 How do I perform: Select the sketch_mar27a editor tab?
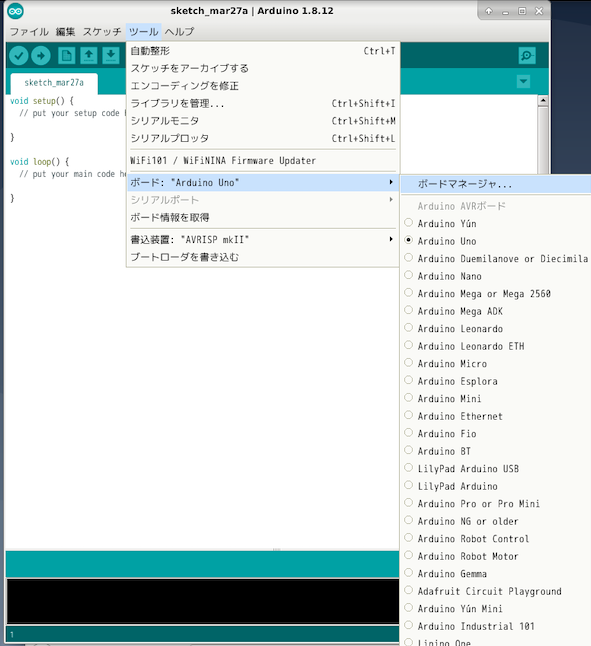[54, 83]
